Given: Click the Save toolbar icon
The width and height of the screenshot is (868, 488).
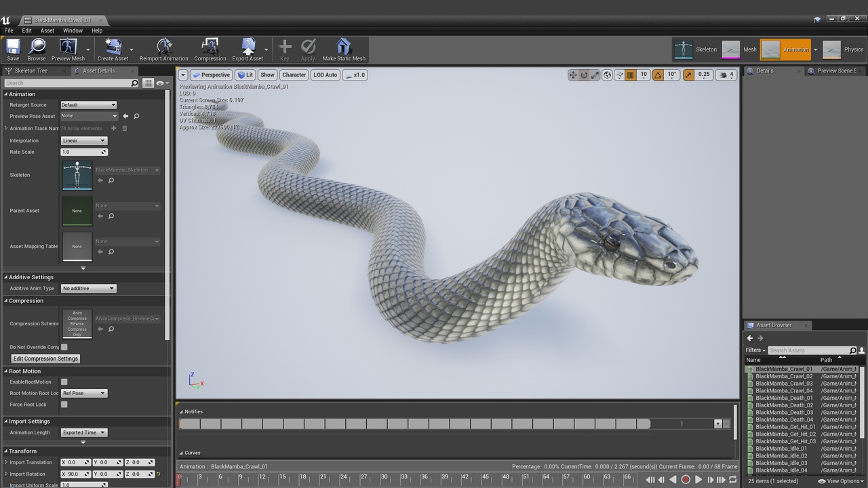Looking at the screenshot, I should coord(13,49).
